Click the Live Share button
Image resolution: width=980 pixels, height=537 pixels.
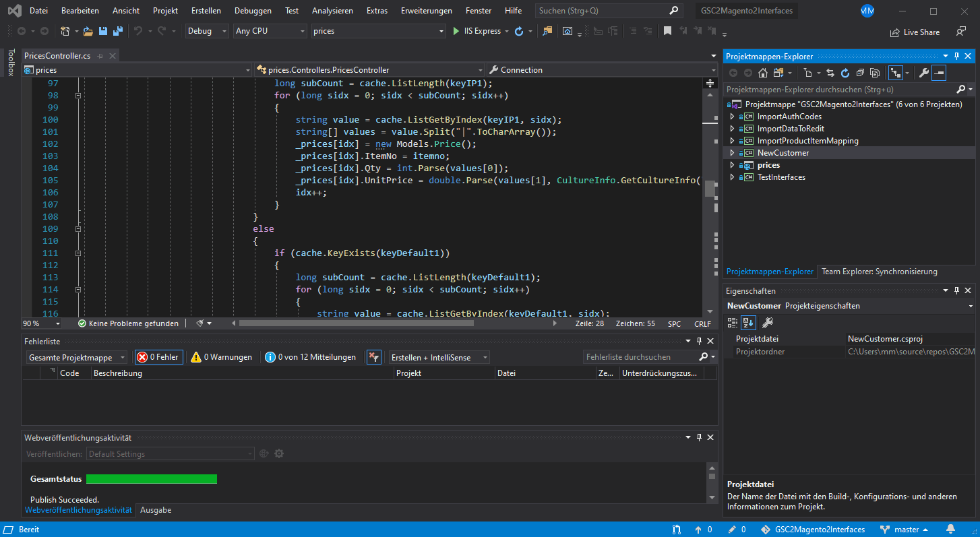click(x=915, y=32)
